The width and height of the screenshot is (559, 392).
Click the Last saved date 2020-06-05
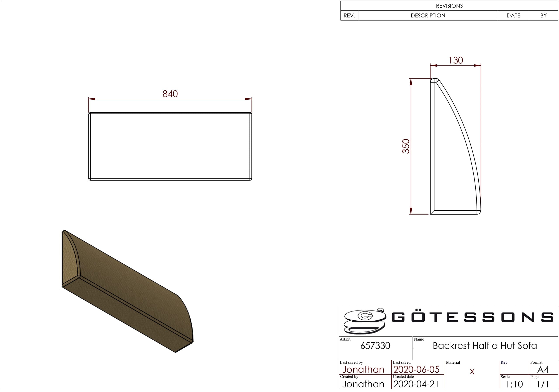point(416,370)
